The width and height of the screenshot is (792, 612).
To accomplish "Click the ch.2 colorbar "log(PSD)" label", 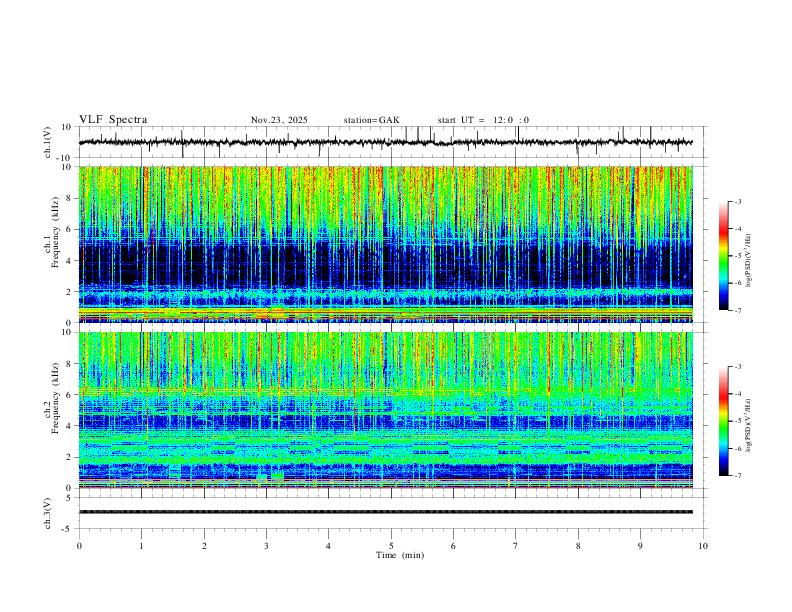I will (x=748, y=425).
